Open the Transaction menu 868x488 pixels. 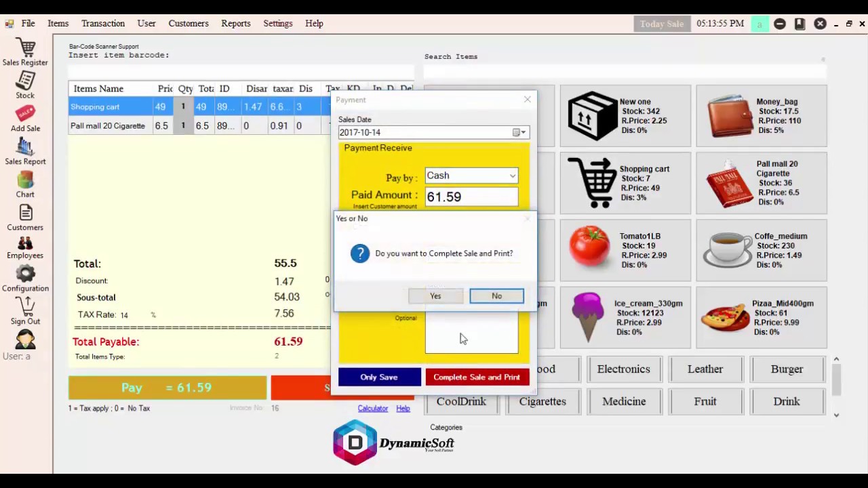click(x=103, y=24)
